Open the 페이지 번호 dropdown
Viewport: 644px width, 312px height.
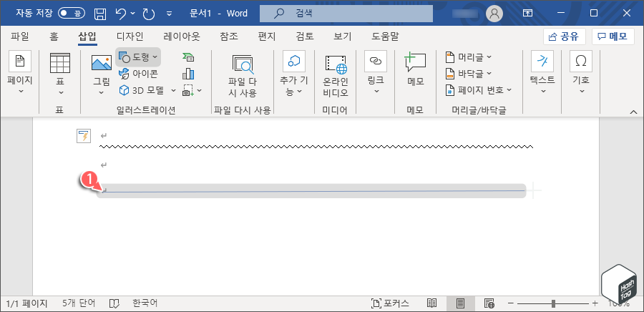[479, 90]
